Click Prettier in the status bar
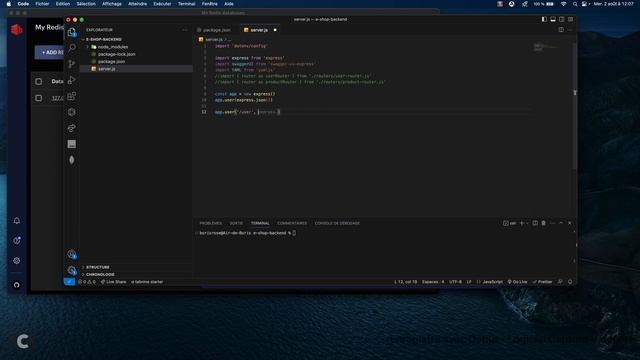Viewport: 640px width, 360px height. (x=542, y=282)
